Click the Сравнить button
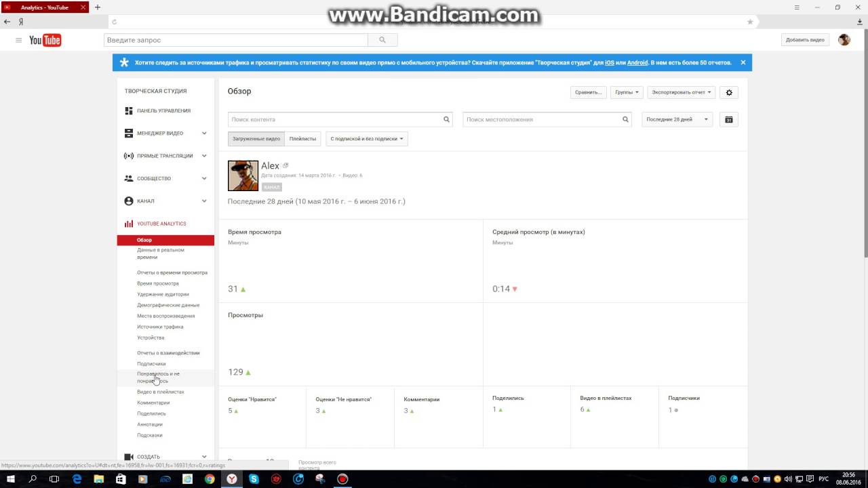This screenshot has width=868, height=488. [x=588, y=92]
